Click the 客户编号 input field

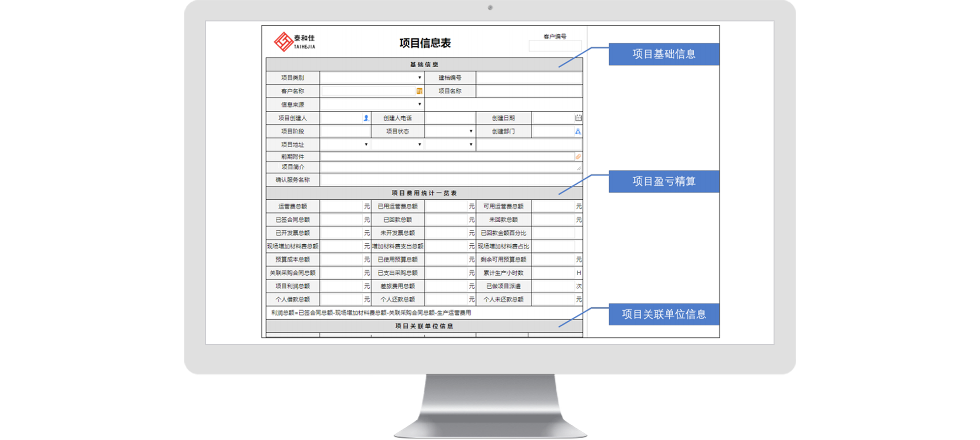555,46
